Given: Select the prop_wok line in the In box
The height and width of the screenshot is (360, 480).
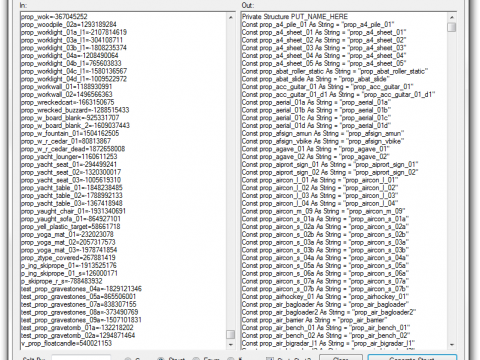Looking at the screenshot, I should 54,17.
